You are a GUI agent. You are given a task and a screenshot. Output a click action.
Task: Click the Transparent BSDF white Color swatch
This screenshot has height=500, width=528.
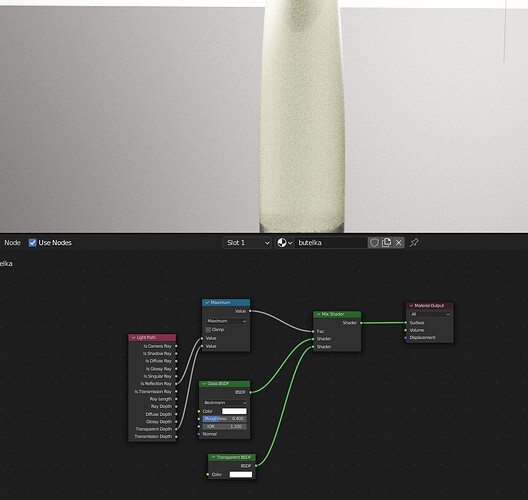click(241, 474)
